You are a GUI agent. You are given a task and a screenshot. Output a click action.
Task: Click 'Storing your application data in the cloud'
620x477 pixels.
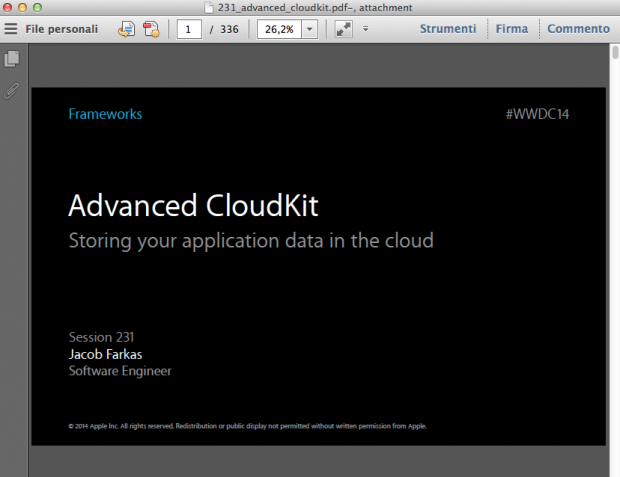[251, 240]
